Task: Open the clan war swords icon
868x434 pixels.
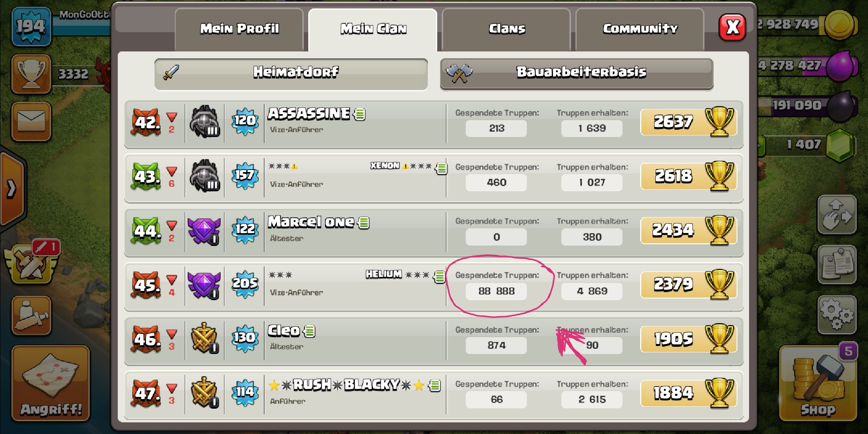Action: [31, 264]
